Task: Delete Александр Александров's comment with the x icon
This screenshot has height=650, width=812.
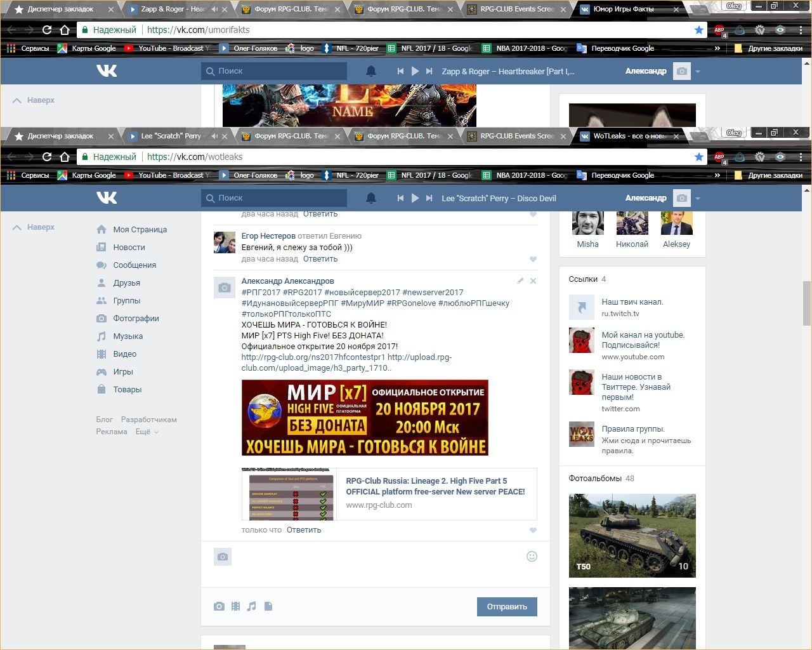Action: 533,281
